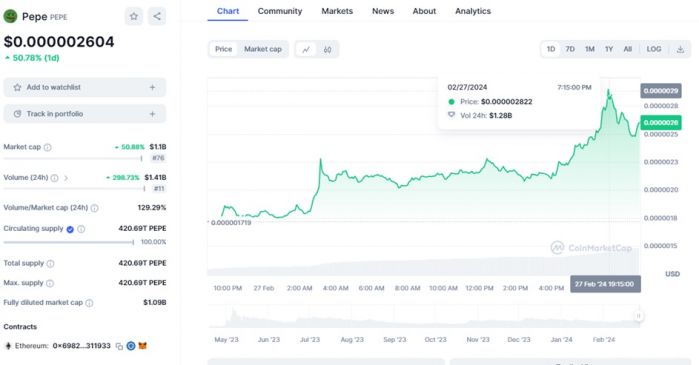This screenshot has width=699, height=365.
Task: Open the Analytics tab
Action: 473,11
